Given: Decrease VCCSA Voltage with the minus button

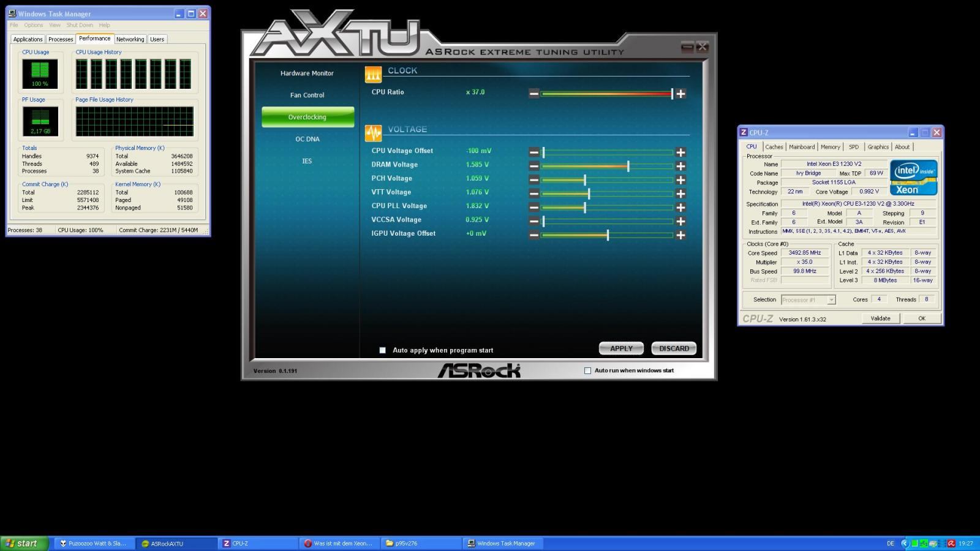Looking at the screenshot, I should point(534,221).
